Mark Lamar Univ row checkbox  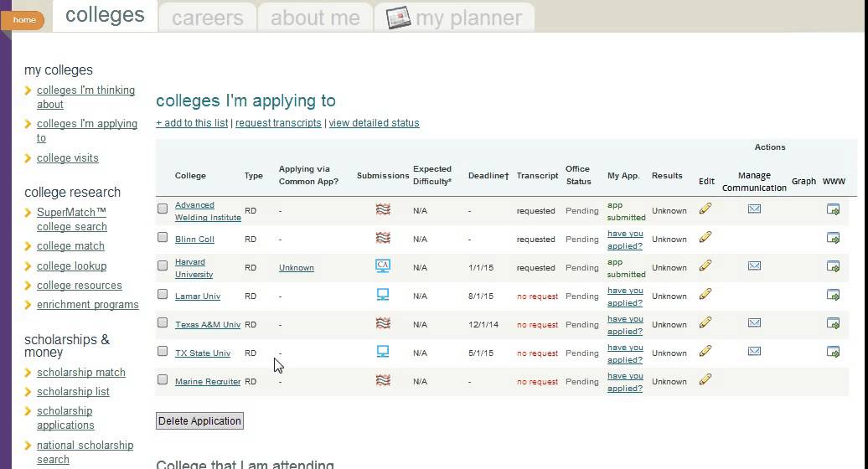163,294
